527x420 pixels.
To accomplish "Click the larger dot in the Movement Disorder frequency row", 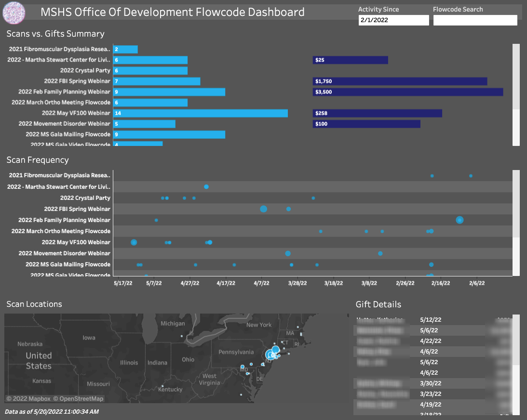I will point(288,253).
